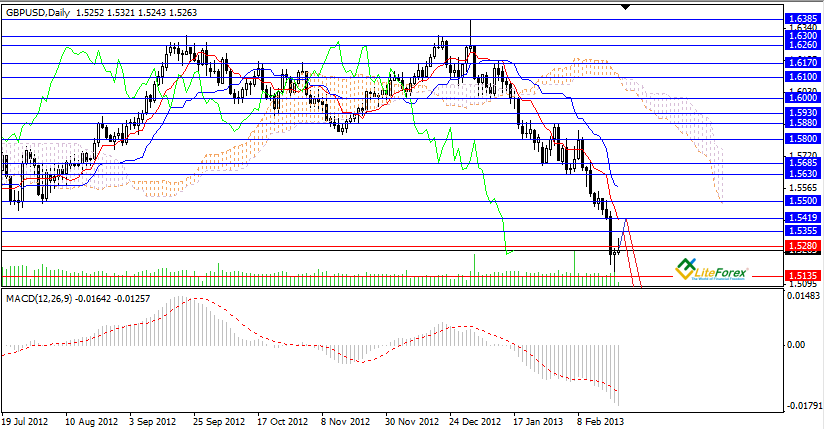Viewport: 825px width, 429px height.
Task: Click the 1.6170 price level label
Action: coord(802,62)
